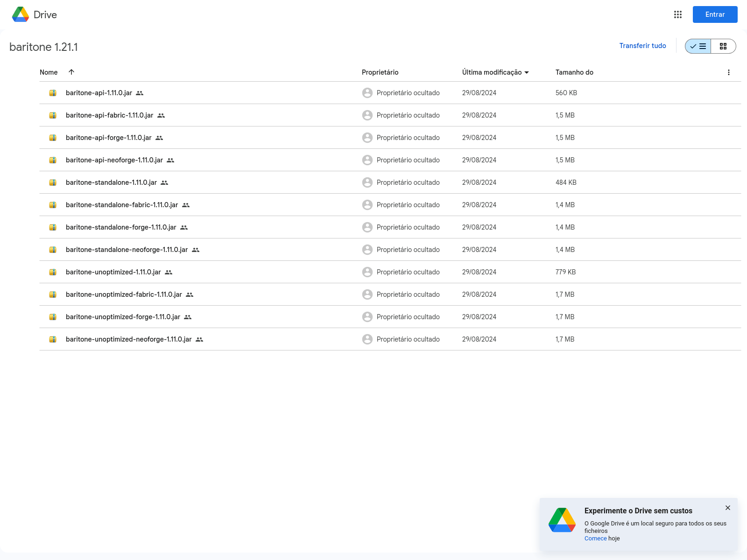Click the 484 KB size cell
Screen dimensions: 747x560
(x=566, y=182)
